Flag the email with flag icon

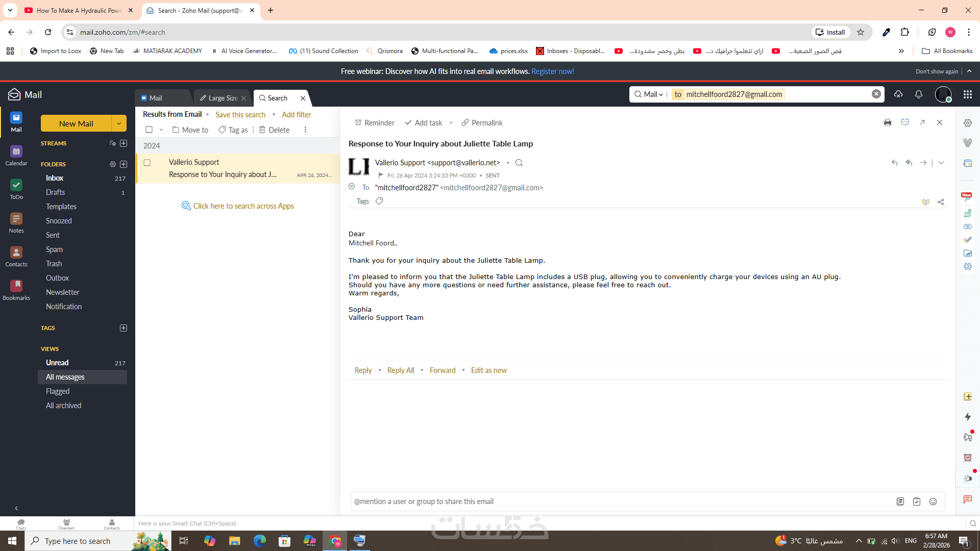(381, 176)
